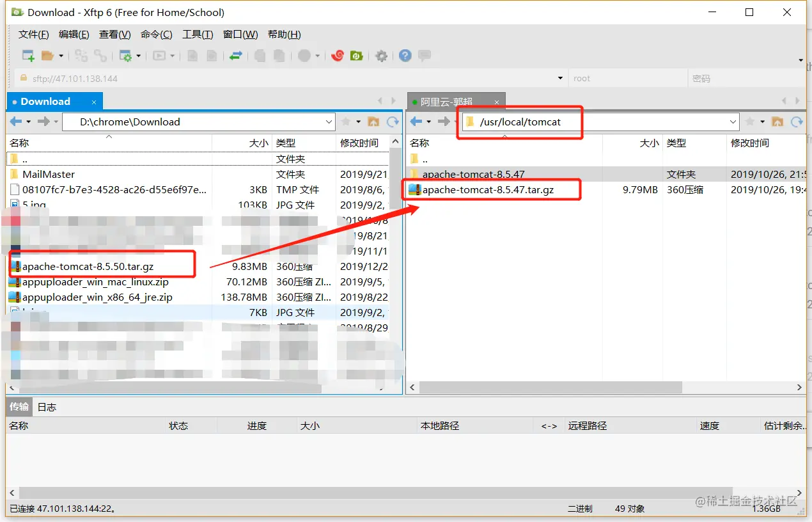This screenshot has width=812, height=522.
Task: Close the Download tab
Action: pyautogui.click(x=94, y=102)
